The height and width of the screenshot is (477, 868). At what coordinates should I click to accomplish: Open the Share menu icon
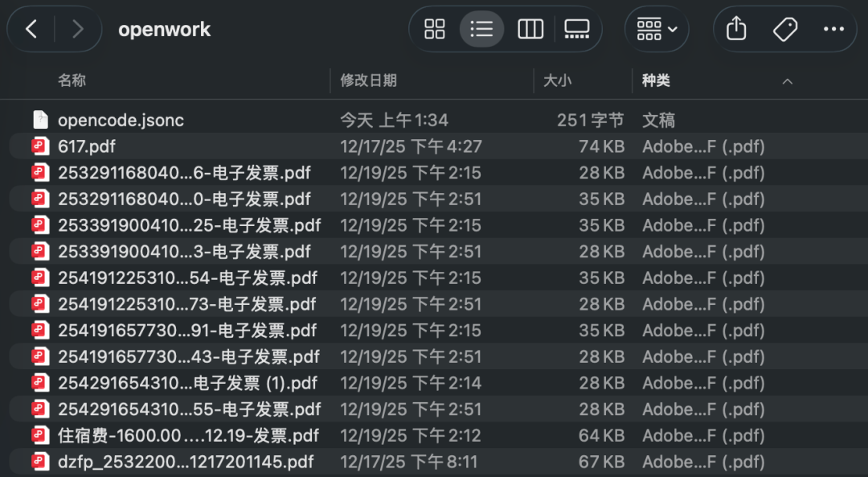(x=736, y=30)
